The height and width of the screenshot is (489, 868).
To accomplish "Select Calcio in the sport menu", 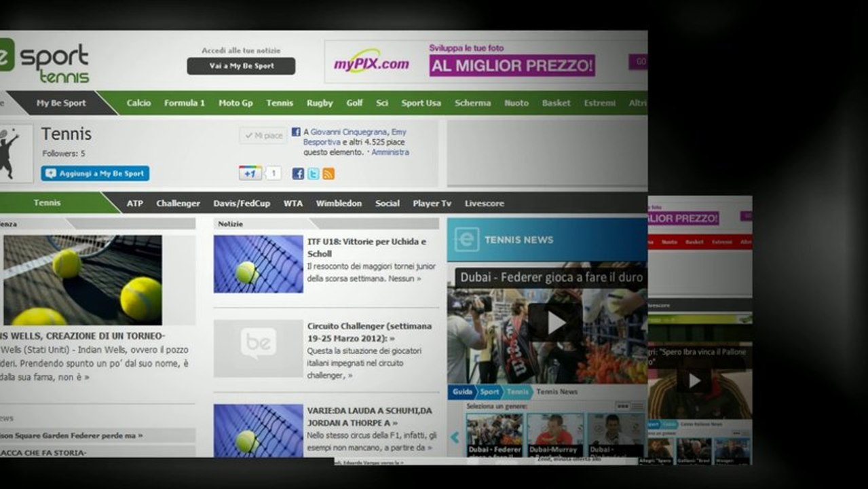I will [138, 103].
